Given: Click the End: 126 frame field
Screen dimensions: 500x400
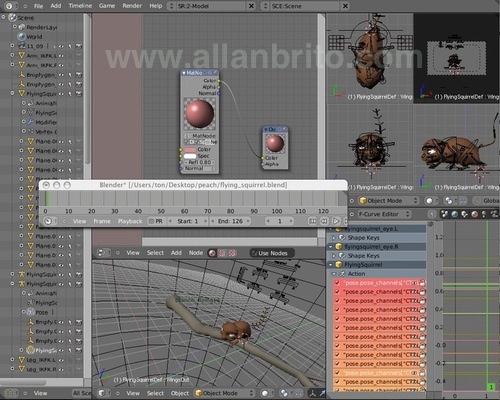Looking at the screenshot, I should (230, 221).
